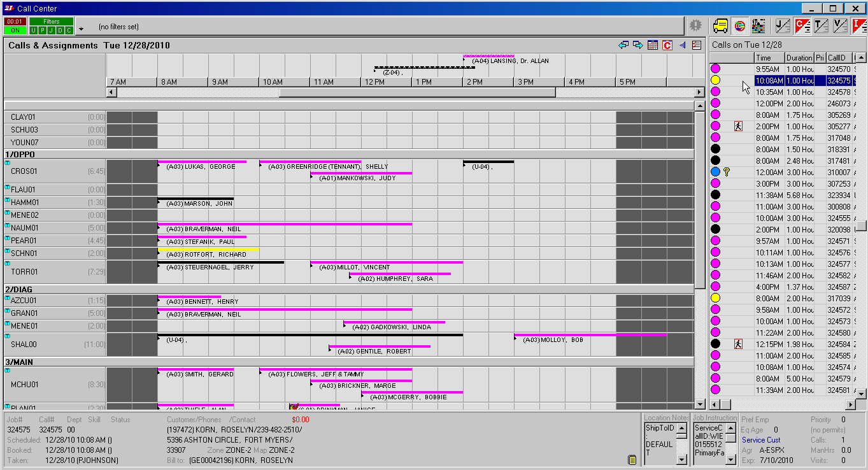Sort calls by the Time column header
This screenshot has height=470, width=868.
tap(769, 58)
